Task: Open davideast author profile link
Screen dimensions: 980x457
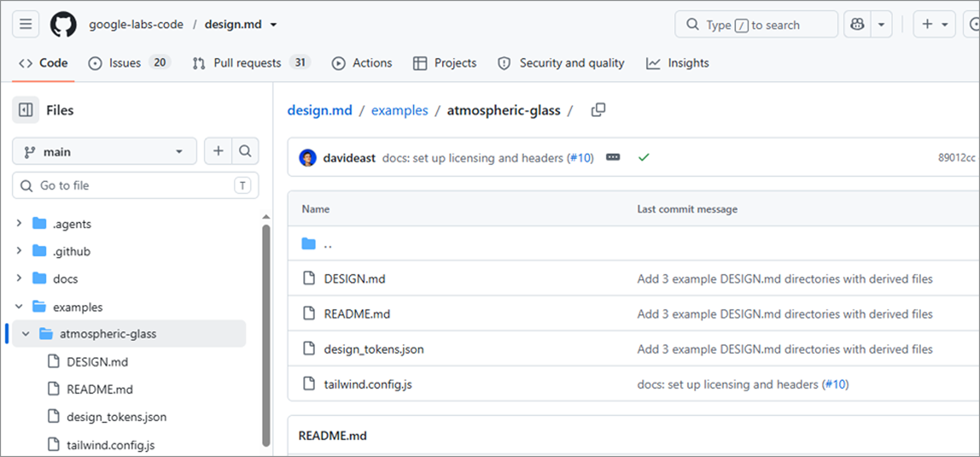Action: [x=349, y=158]
